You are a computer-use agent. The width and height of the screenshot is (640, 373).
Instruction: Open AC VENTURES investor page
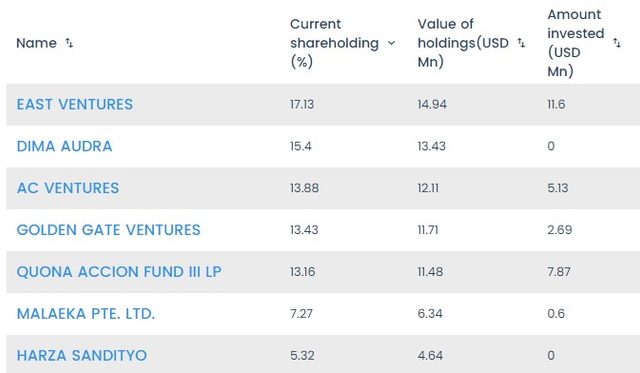68,188
